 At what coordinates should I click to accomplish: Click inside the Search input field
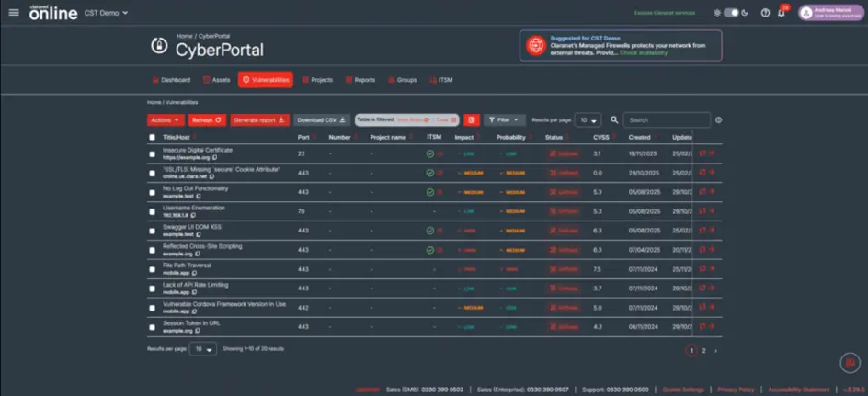(667, 120)
